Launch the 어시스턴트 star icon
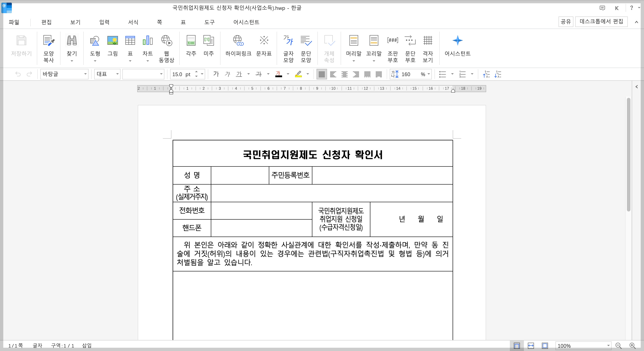This screenshot has width=644, height=351. pos(457,41)
